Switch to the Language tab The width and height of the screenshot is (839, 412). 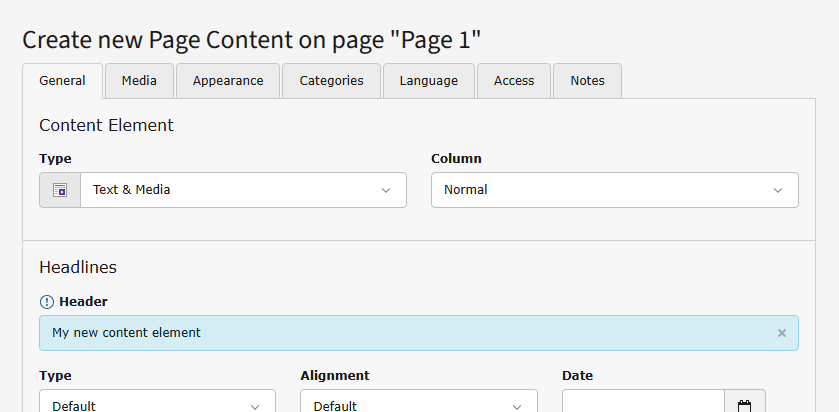coord(429,81)
